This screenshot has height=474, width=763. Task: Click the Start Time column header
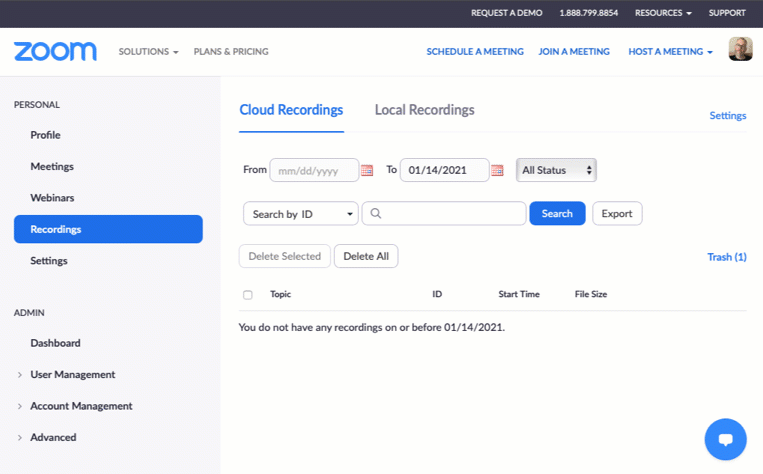pyautogui.click(x=519, y=294)
